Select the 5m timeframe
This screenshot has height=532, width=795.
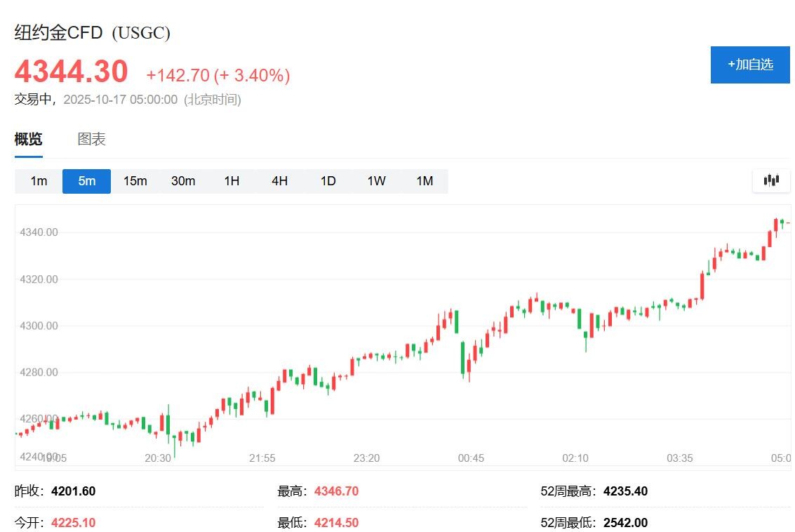click(86, 181)
